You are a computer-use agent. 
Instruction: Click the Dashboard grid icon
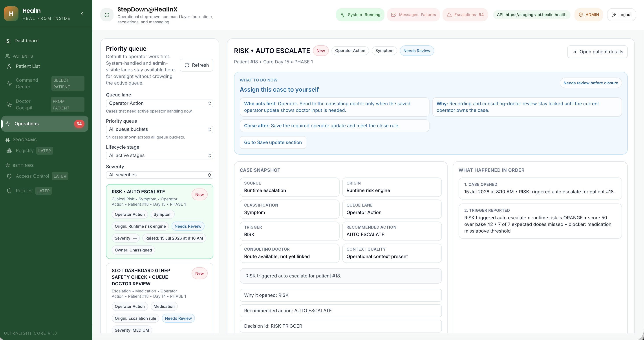(x=8, y=41)
